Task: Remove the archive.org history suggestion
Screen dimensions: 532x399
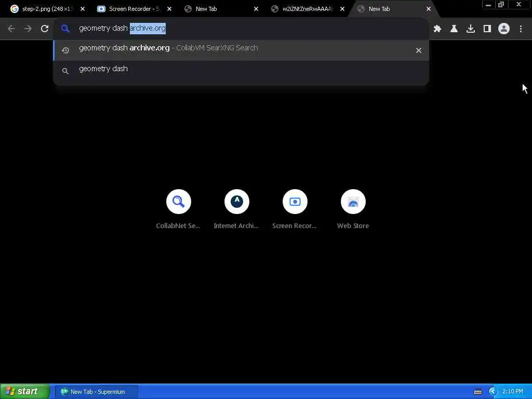Action: [419, 50]
